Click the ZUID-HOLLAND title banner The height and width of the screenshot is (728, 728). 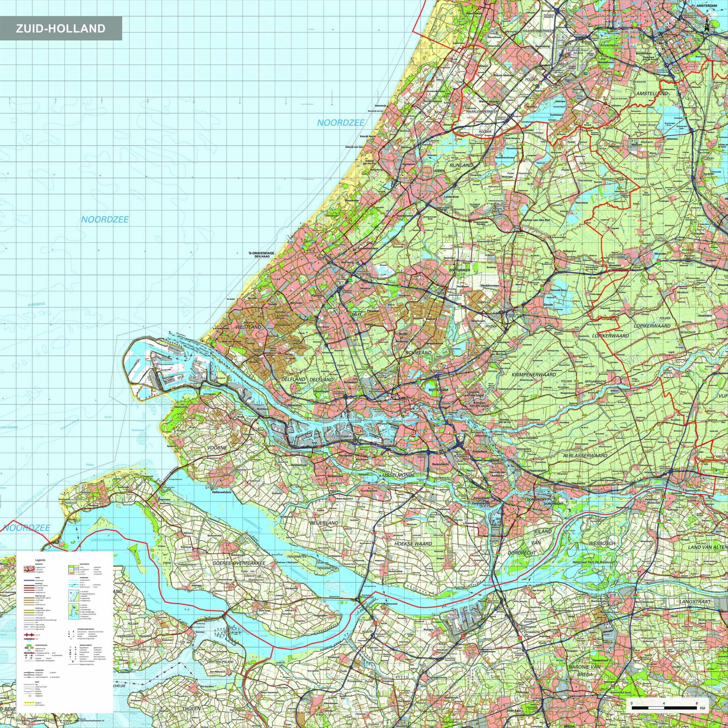[x=61, y=28]
